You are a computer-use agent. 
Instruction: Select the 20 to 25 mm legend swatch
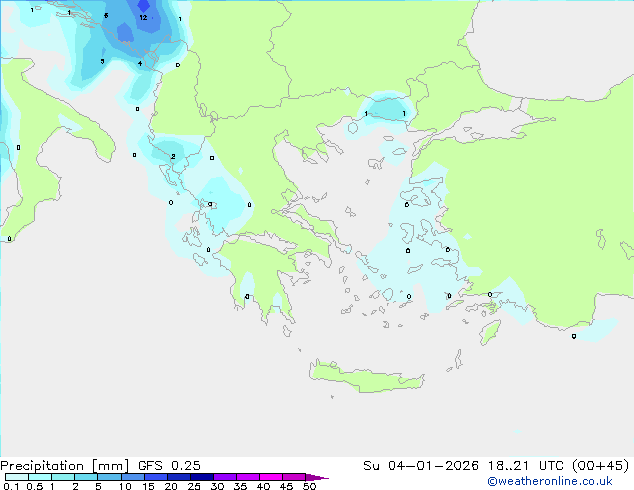click(179, 477)
